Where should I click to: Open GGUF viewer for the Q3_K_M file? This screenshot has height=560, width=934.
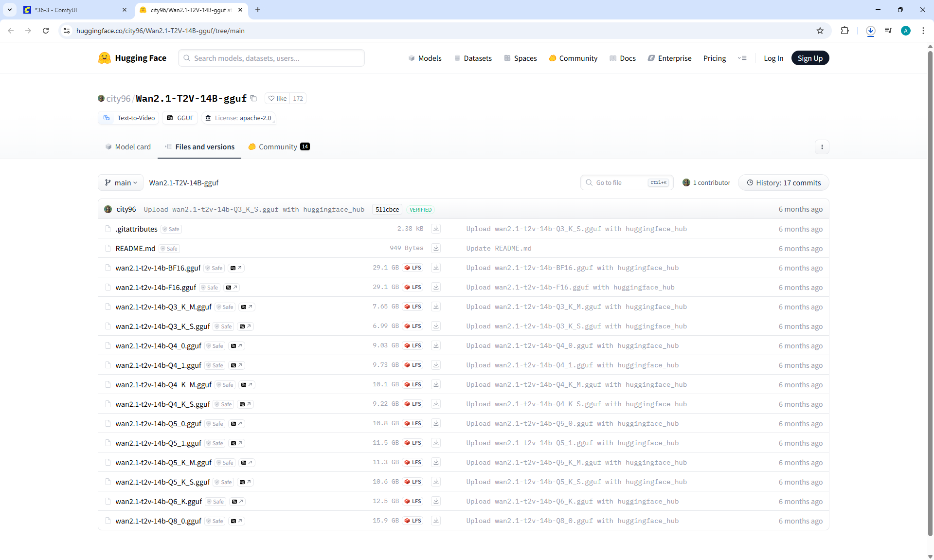(247, 307)
